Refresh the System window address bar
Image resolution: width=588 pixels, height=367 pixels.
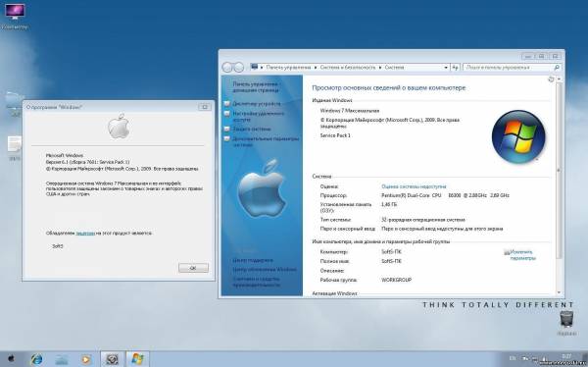455,68
